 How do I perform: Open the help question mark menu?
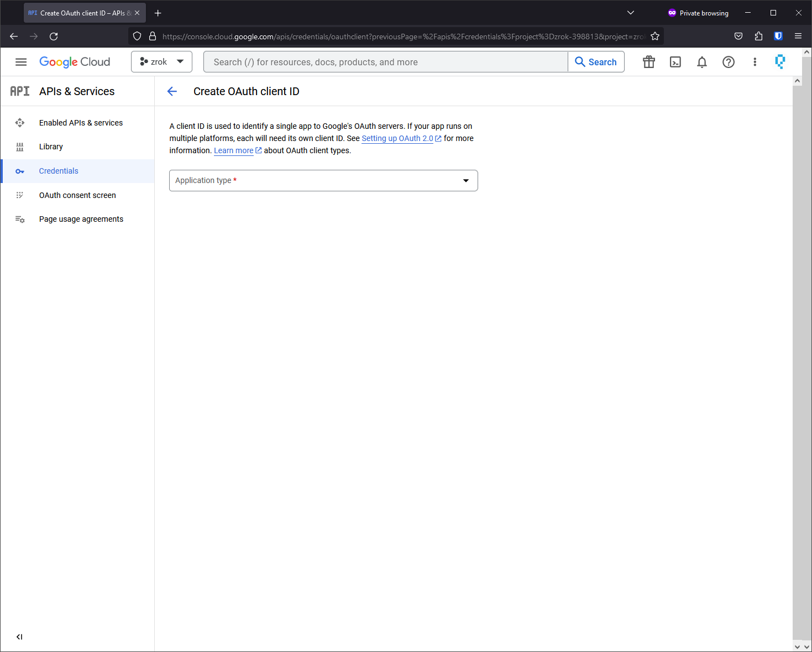728,62
